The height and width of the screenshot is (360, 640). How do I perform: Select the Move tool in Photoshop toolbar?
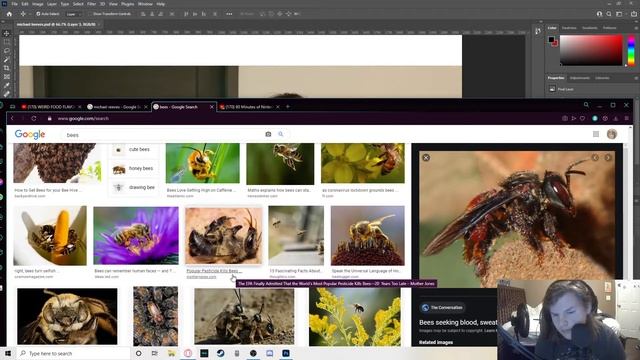point(7,33)
